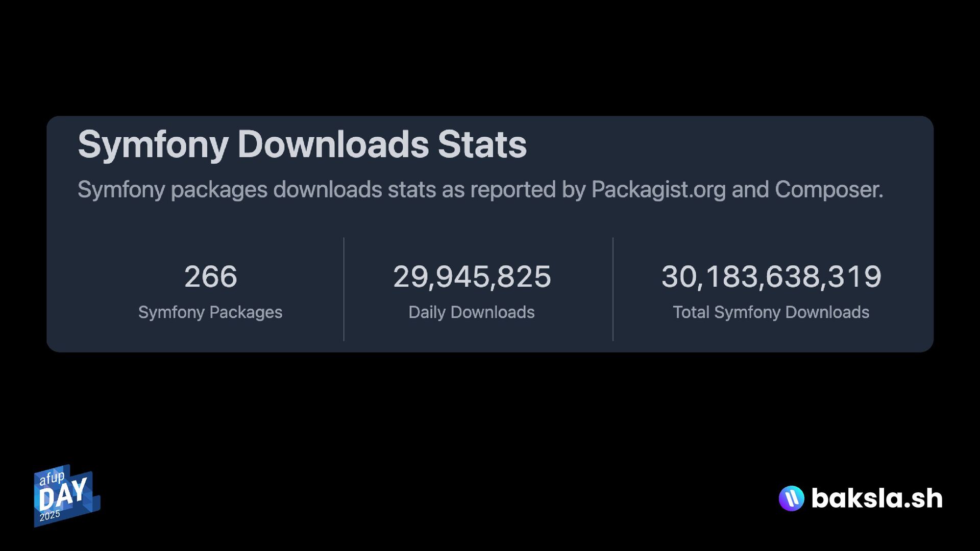Image resolution: width=980 pixels, height=551 pixels.
Task: Click the 29,945,825 daily value
Action: tap(472, 277)
